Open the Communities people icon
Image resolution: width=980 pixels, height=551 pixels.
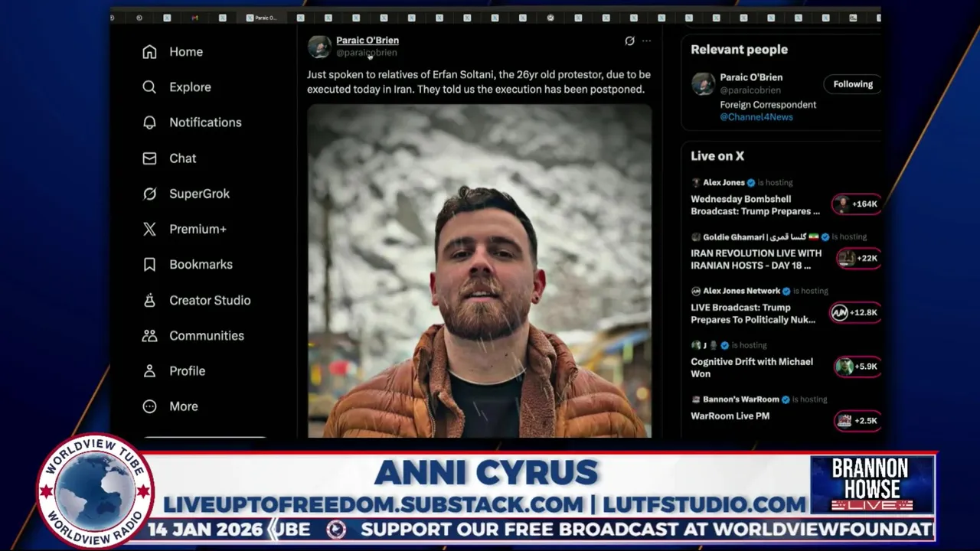[x=149, y=335]
